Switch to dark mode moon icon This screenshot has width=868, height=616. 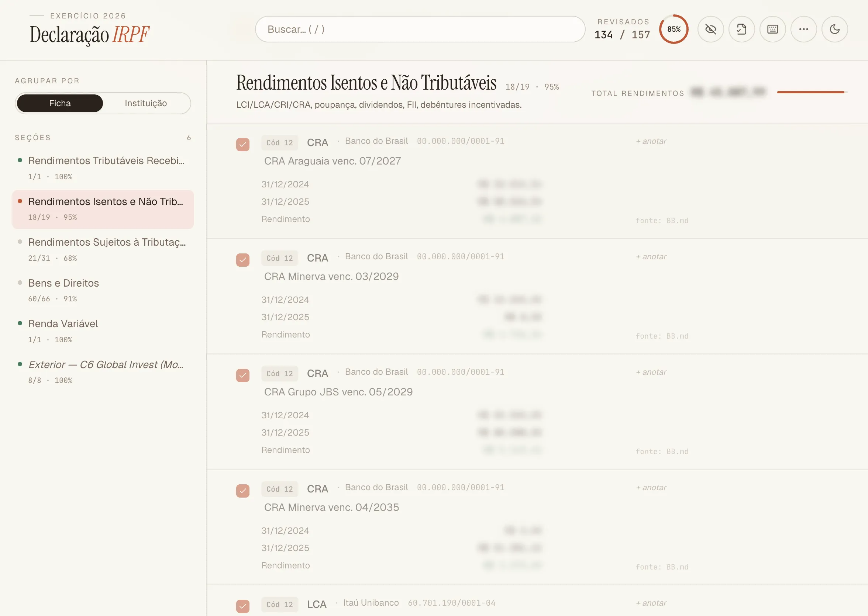pos(834,29)
